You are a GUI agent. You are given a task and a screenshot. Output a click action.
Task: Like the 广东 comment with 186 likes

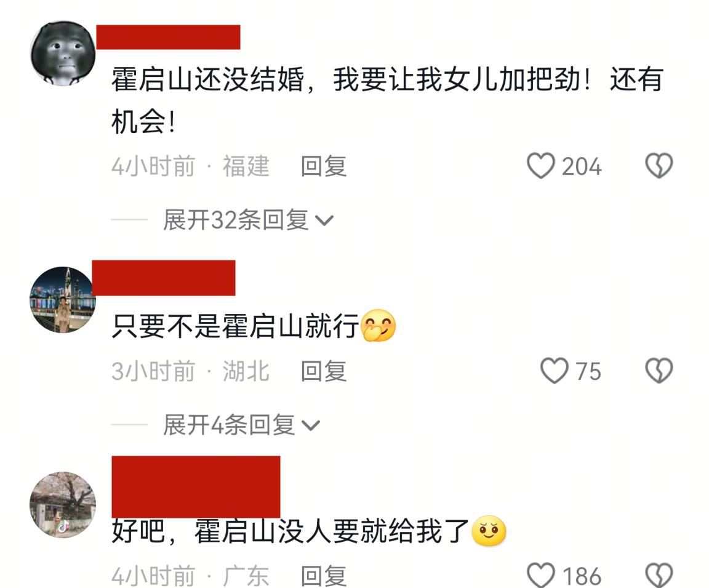[x=541, y=575]
